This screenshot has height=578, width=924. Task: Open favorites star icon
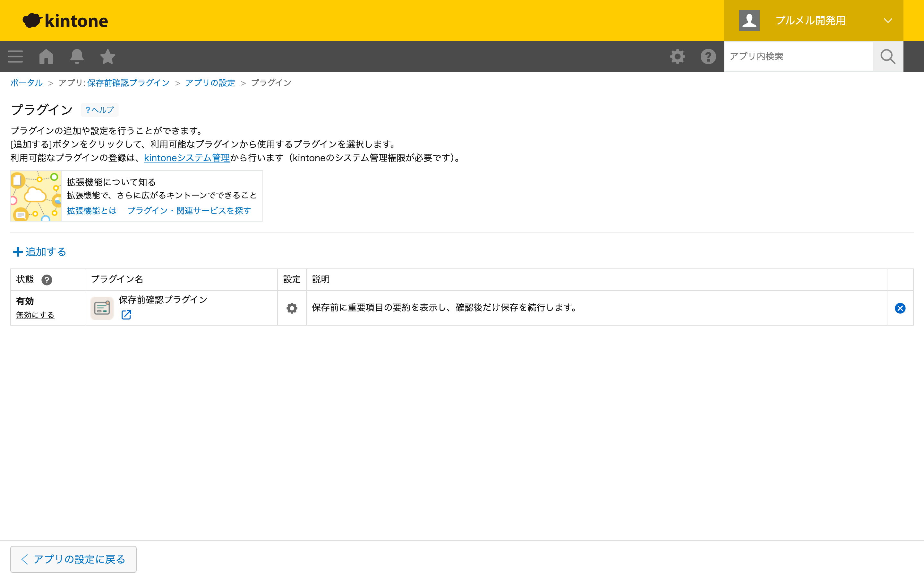click(108, 57)
